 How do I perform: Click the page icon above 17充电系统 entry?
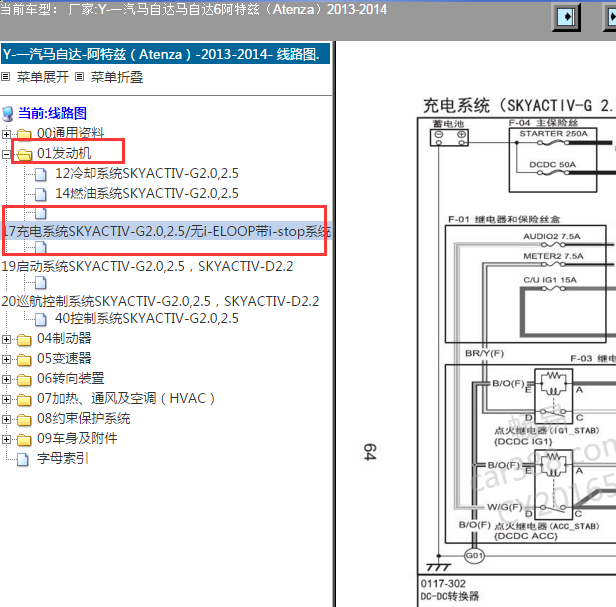[40, 213]
